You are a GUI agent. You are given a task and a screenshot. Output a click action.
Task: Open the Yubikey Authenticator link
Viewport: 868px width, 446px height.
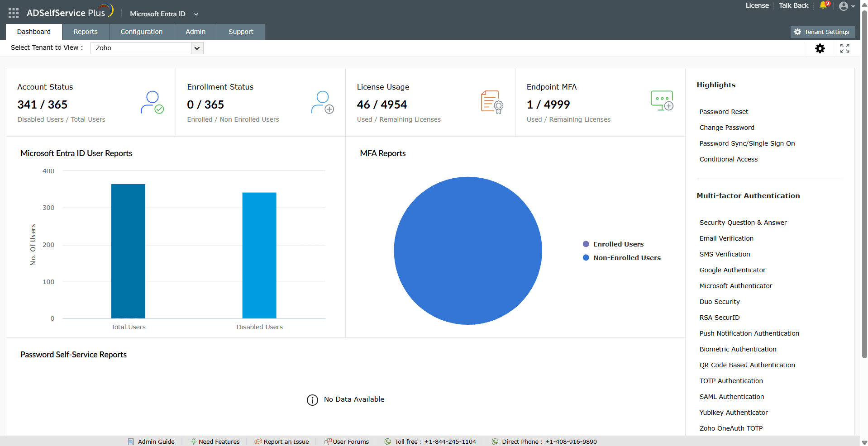tap(734, 413)
